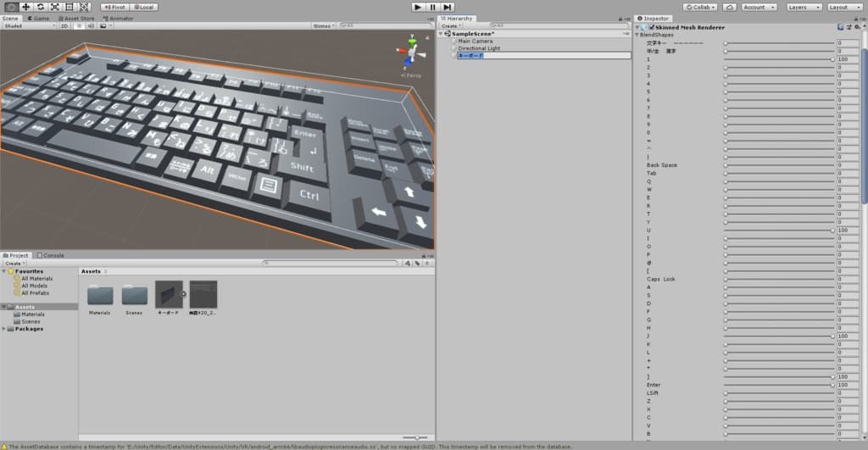Open cloud services via the cloud icon
868x450 pixels.
point(731,7)
